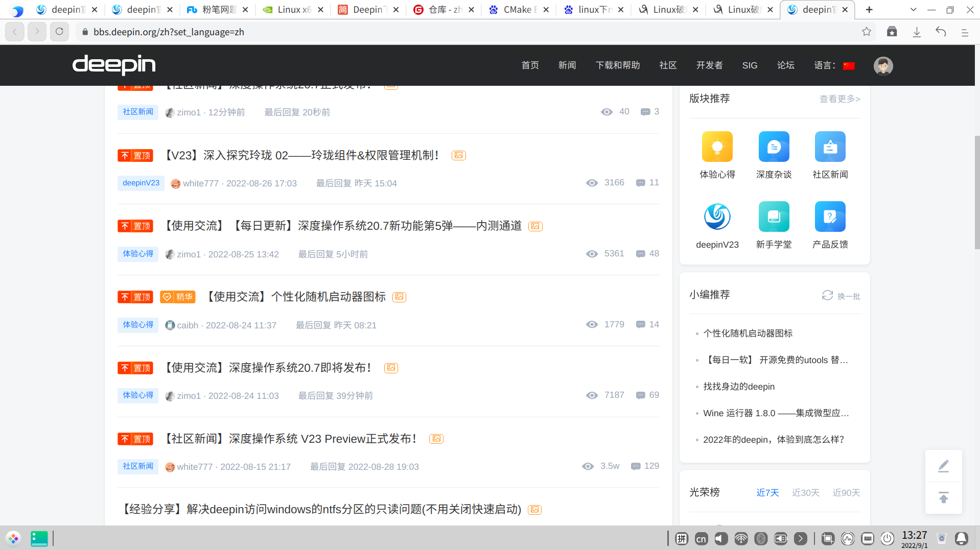
Task: Open the 新手学堂 board icon
Action: click(774, 217)
